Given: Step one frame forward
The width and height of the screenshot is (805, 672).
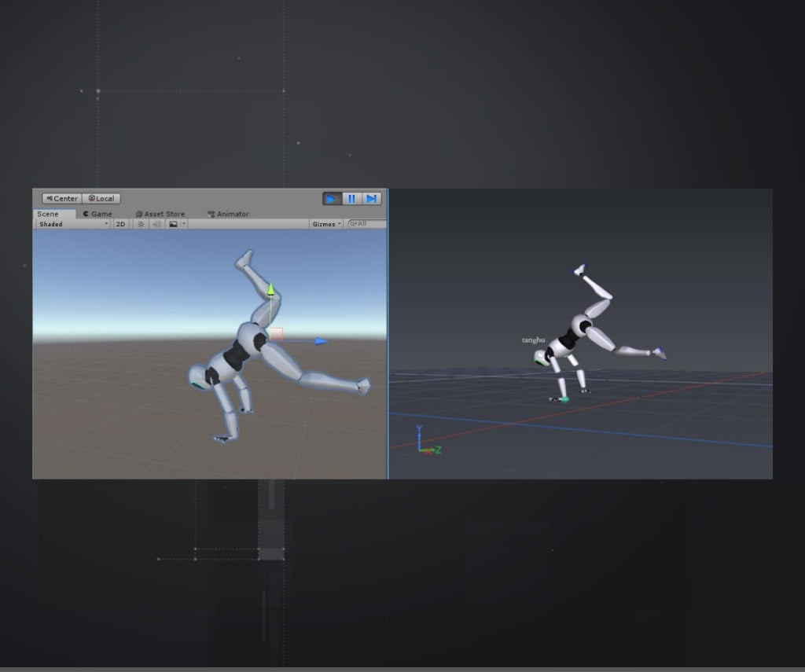Looking at the screenshot, I should pos(370,199).
